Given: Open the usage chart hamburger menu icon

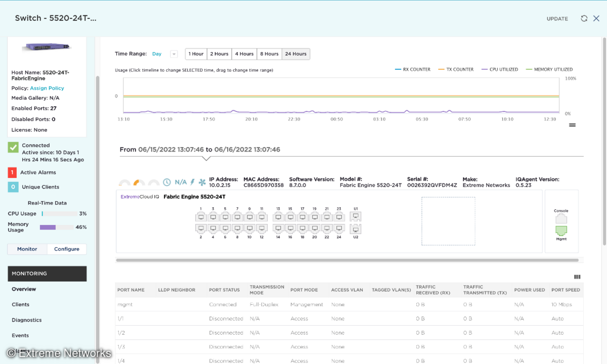Looking at the screenshot, I should click(572, 125).
